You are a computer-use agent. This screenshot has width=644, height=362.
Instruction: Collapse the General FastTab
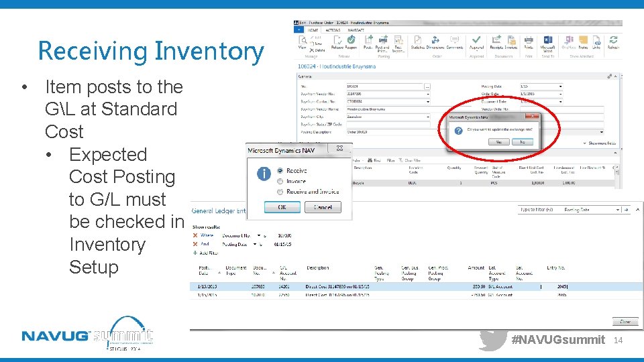coord(615,76)
